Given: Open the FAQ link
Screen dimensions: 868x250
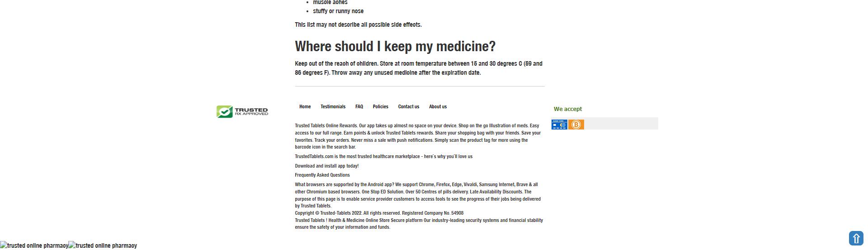Looking at the screenshot, I should (359, 107).
